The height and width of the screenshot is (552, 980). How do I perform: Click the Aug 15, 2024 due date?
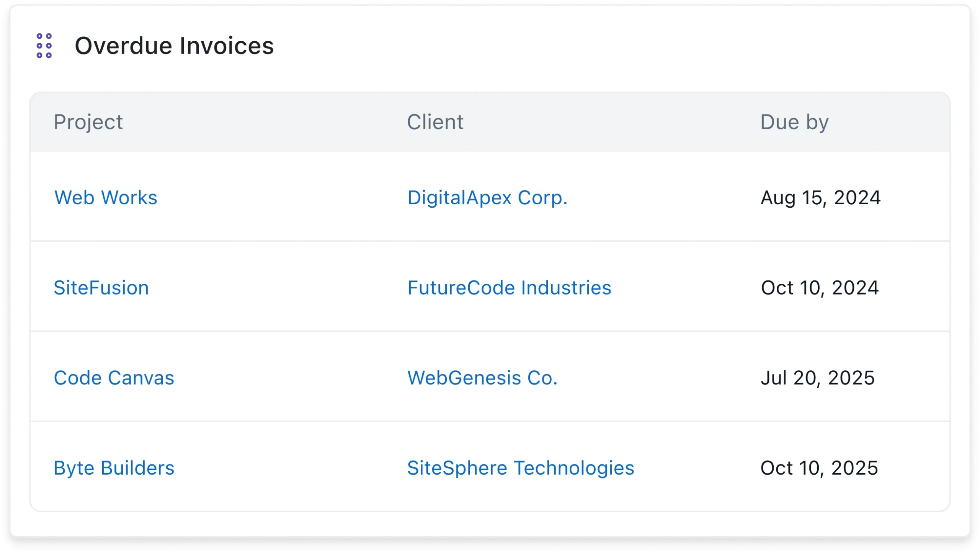tap(820, 197)
